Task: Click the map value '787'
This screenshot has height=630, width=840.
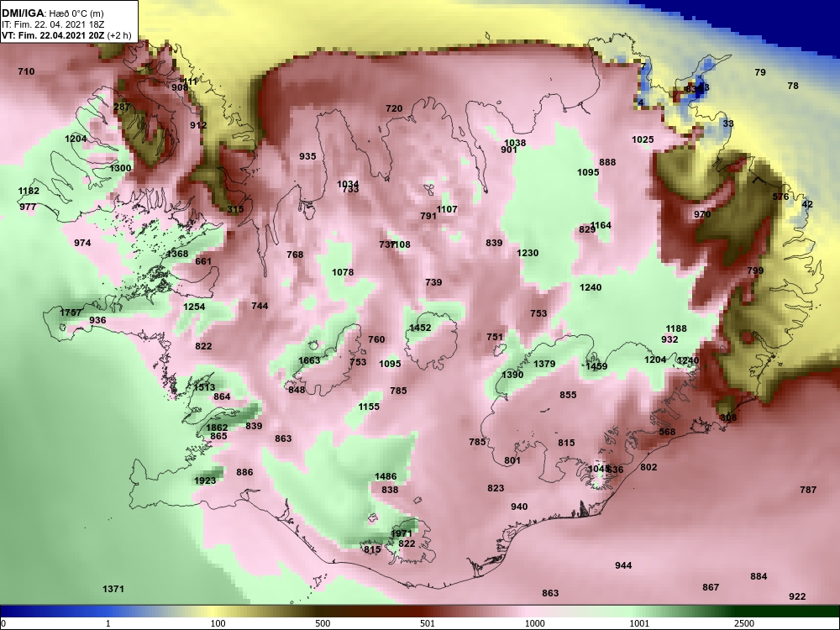Action: [x=808, y=490]
